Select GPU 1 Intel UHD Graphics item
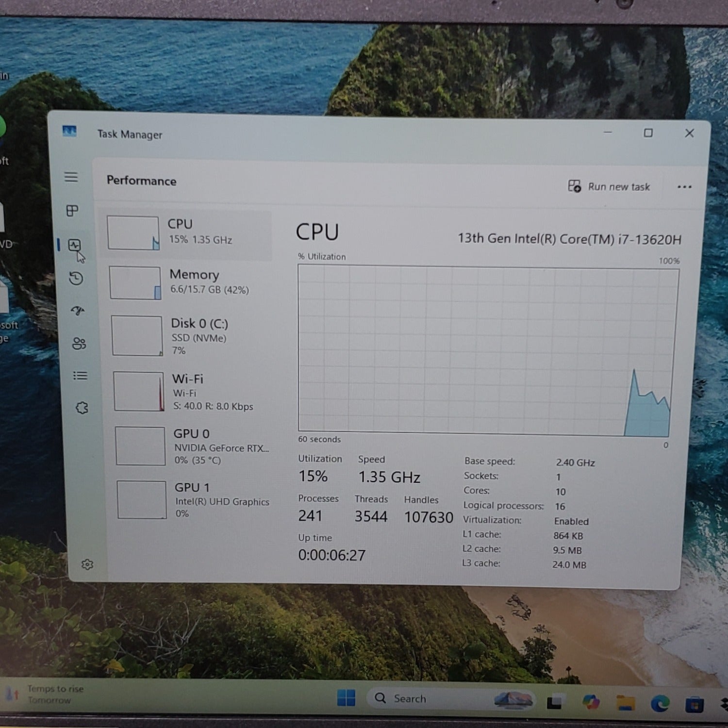Screen dimensions: 728x728 (x=194, y=500)
